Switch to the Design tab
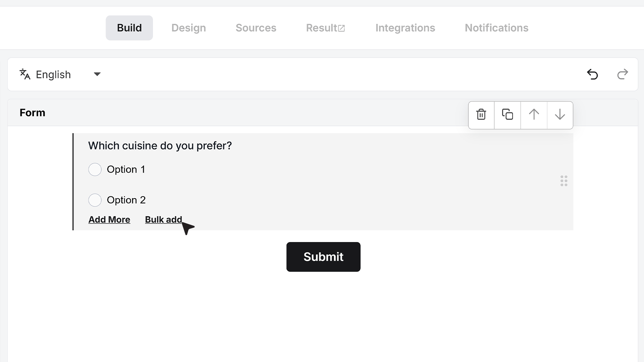The height and width of the screenshot is (362, 644). [189, 28]
